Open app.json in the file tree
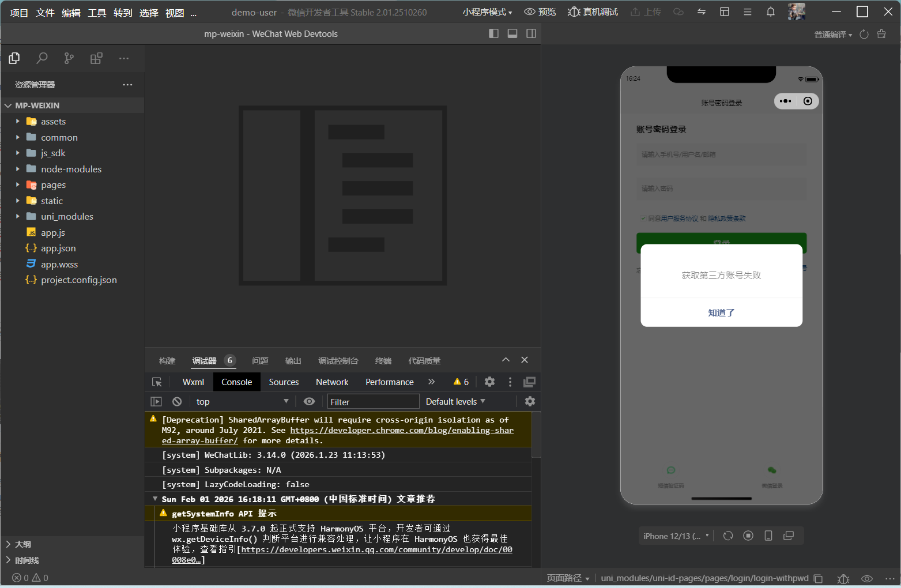Image resolution: width=901 pixels, height=588 pixels. click(58, 248)
